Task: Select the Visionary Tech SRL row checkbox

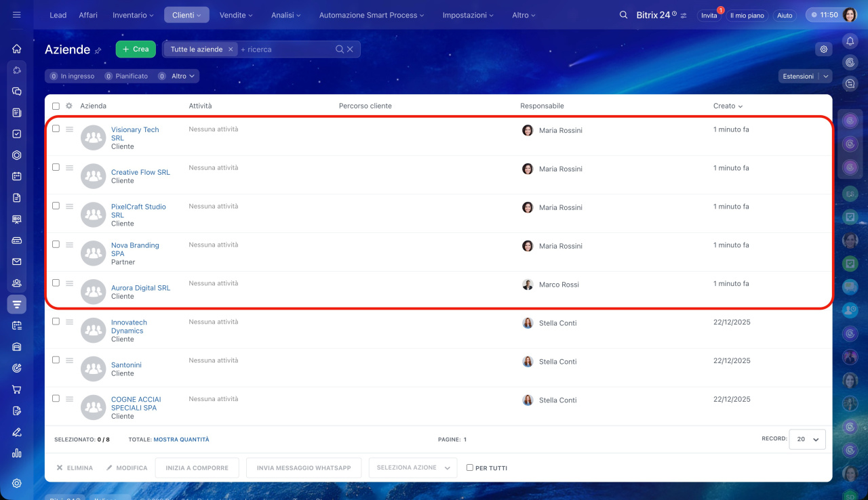Action: [x=56, y=129]
